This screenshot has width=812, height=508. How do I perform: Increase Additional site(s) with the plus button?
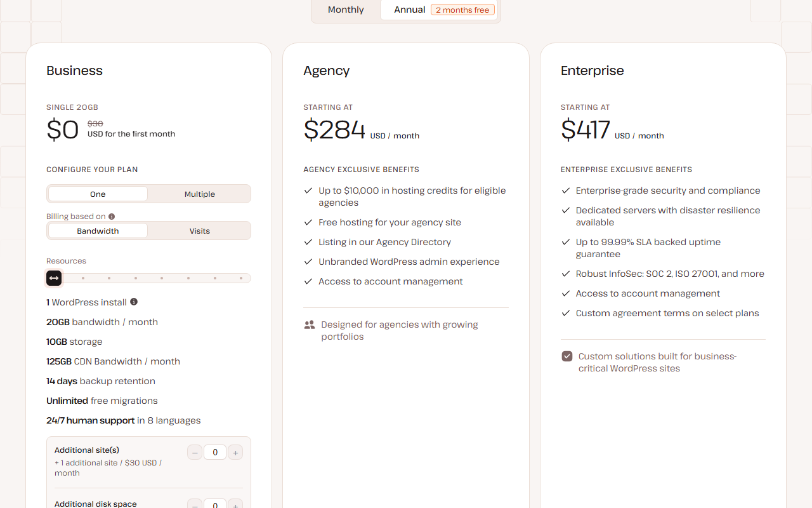pos(235,452)
